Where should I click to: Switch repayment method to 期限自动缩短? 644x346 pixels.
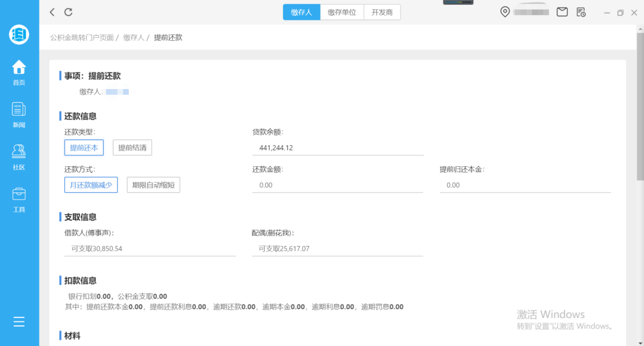(153, 185)
